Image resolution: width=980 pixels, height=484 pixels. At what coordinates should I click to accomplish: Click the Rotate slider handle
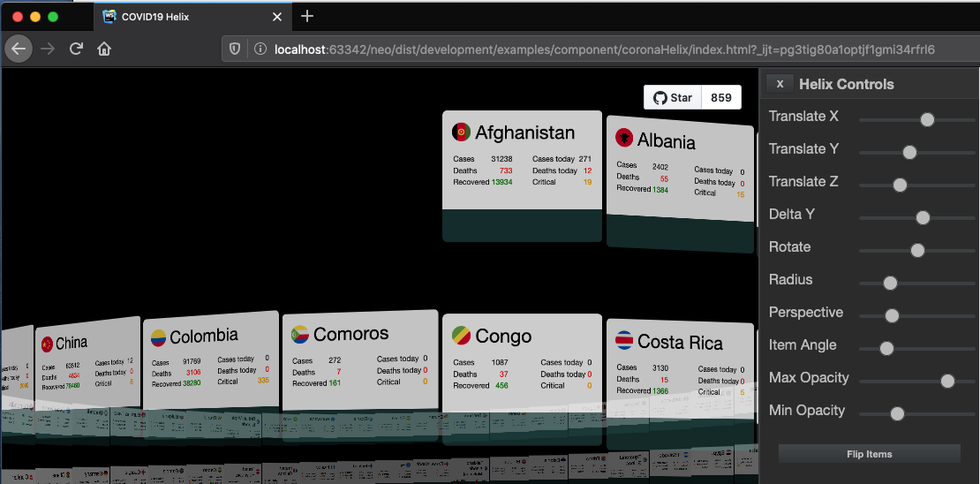pos(917,250)
